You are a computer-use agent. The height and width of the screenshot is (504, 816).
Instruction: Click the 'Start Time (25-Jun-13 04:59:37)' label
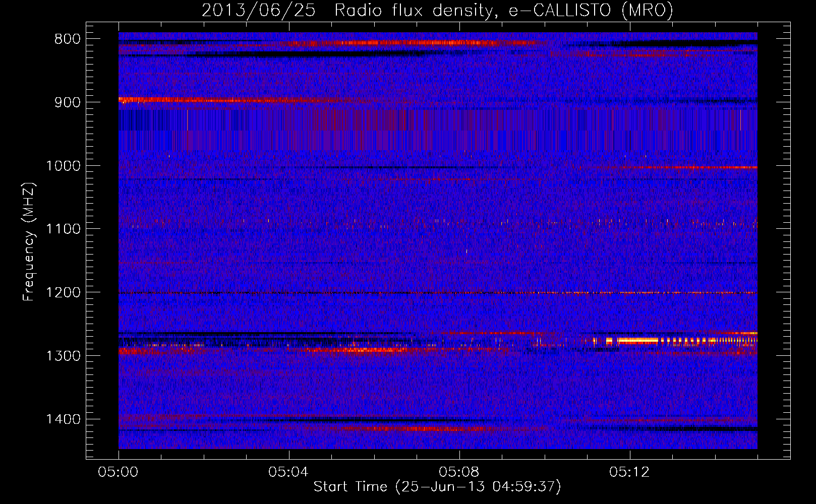pos(437,487)
